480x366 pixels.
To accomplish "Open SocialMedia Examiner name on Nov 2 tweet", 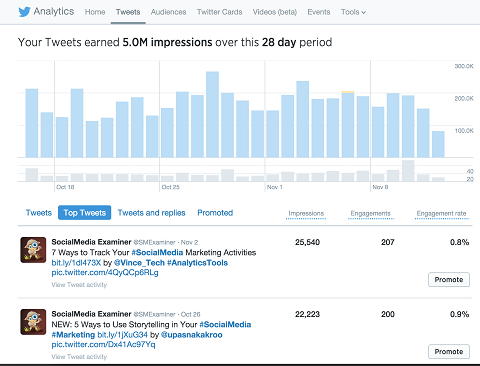I will pyautogui.click(x=91, y=242).
